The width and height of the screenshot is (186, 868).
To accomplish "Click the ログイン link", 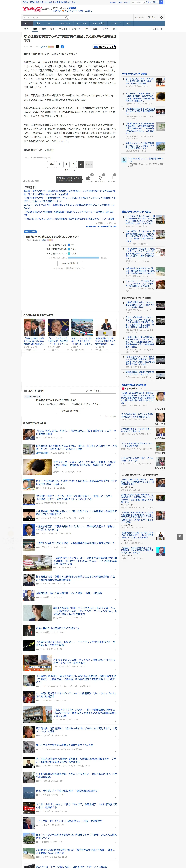I will click(x=57, y=11).
